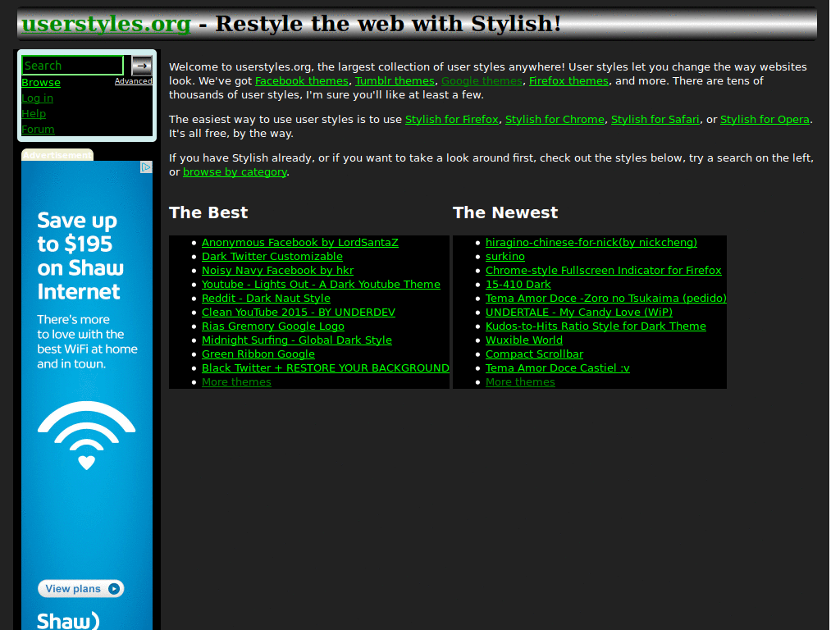Screen dimensions: 840x630
Task: Go to userstyles.org home from the header
Action: pyautogui.click(x=106, y=24)
